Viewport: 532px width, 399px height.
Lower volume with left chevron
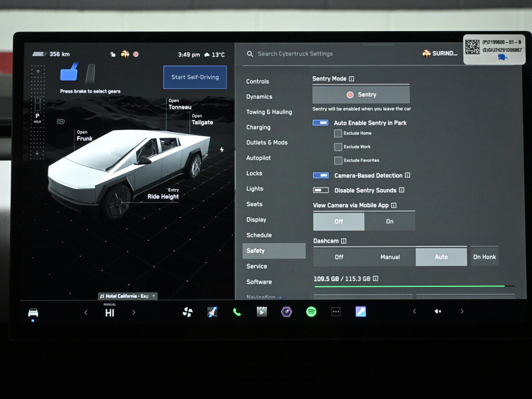click(414, 312)
